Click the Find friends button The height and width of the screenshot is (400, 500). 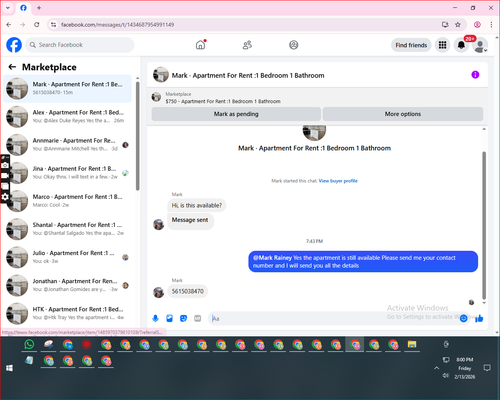pos(411,45)
